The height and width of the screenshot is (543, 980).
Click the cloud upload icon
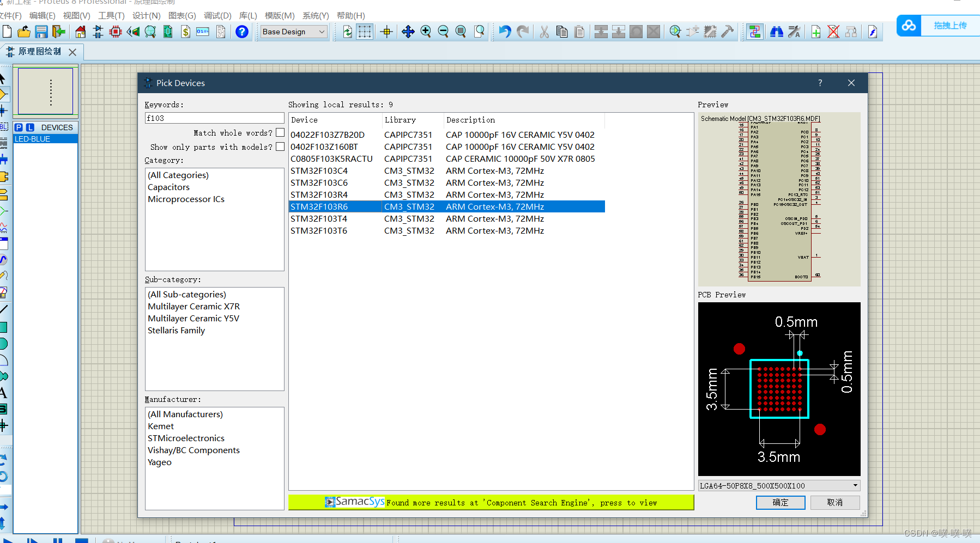(909, 26)
